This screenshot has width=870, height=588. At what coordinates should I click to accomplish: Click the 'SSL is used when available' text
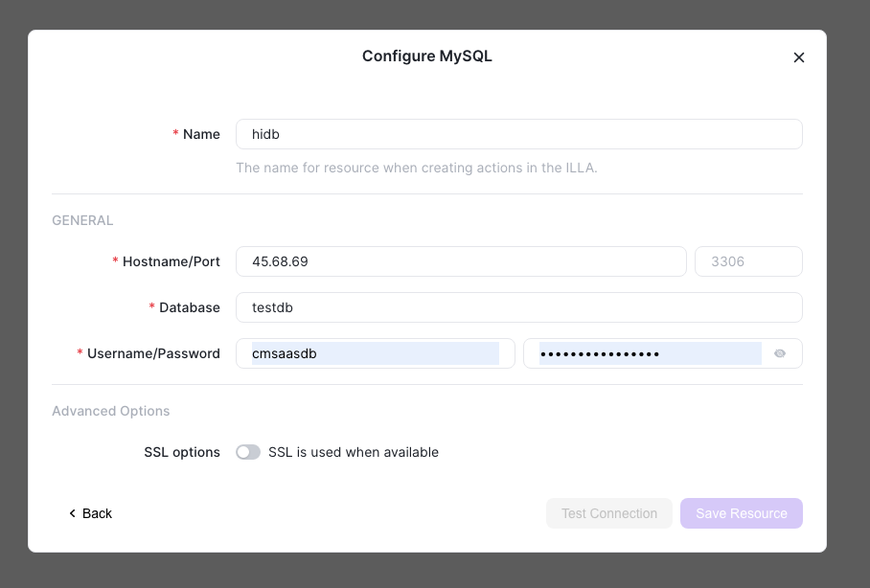tap(354, 452)
